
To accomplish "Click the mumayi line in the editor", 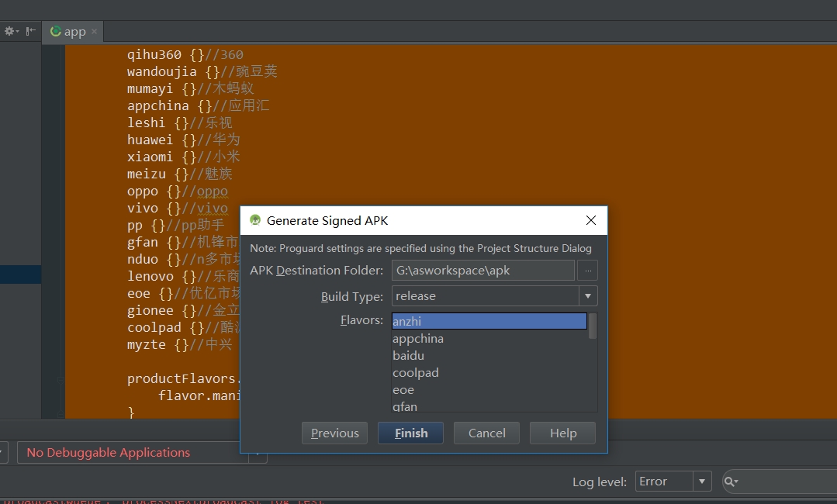I will point(190,88).
